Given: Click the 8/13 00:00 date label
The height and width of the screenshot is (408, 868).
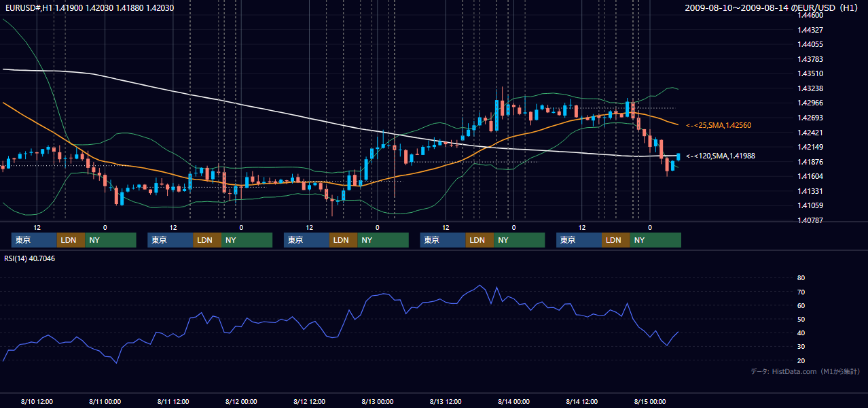Looking at the screenshot, I should pos(377,401).
